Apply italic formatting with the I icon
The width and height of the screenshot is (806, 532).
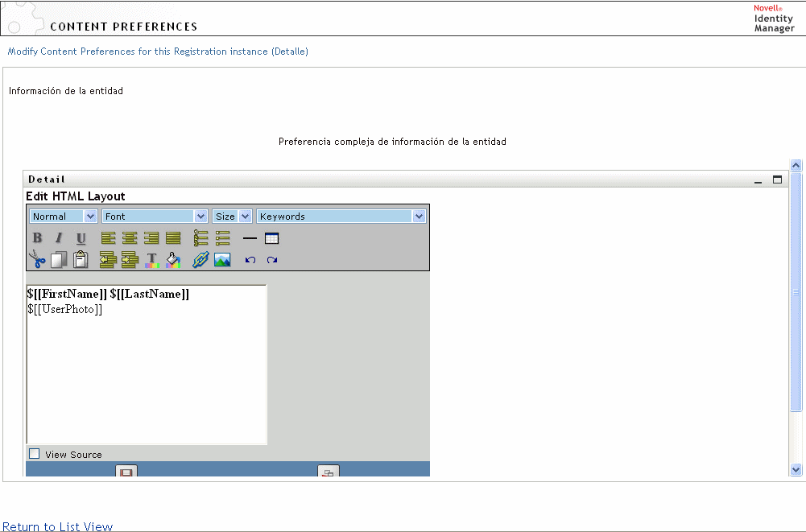coord(59,238)
